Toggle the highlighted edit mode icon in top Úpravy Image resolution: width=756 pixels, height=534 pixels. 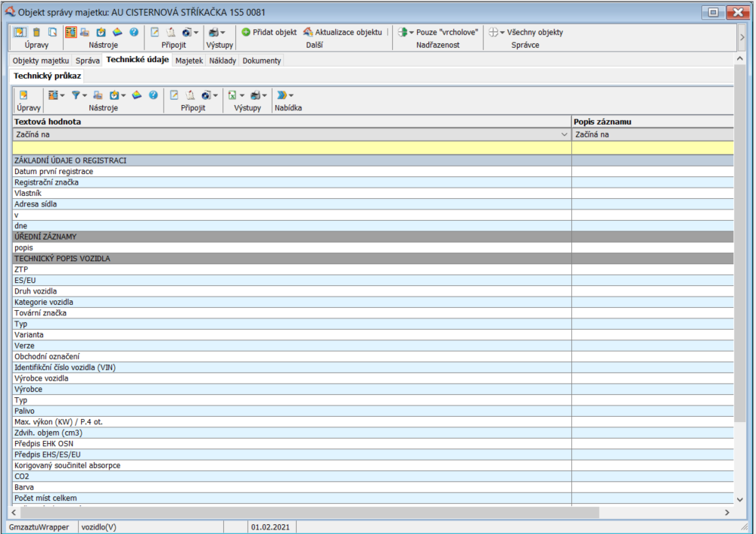[x=19, y=33]
